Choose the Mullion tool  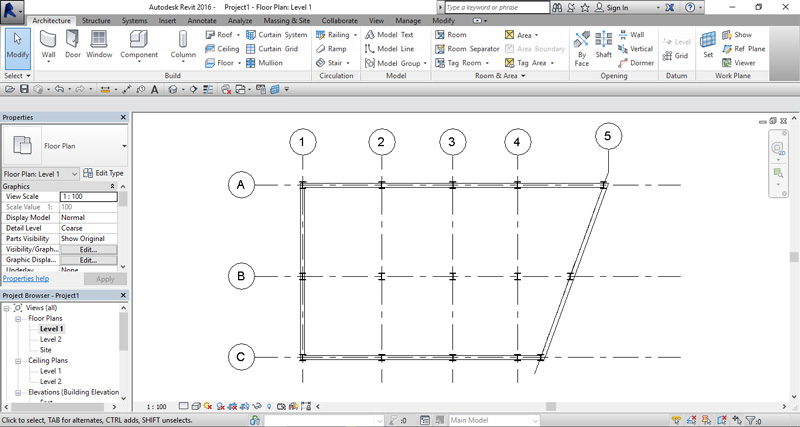(x=264, y=63)
